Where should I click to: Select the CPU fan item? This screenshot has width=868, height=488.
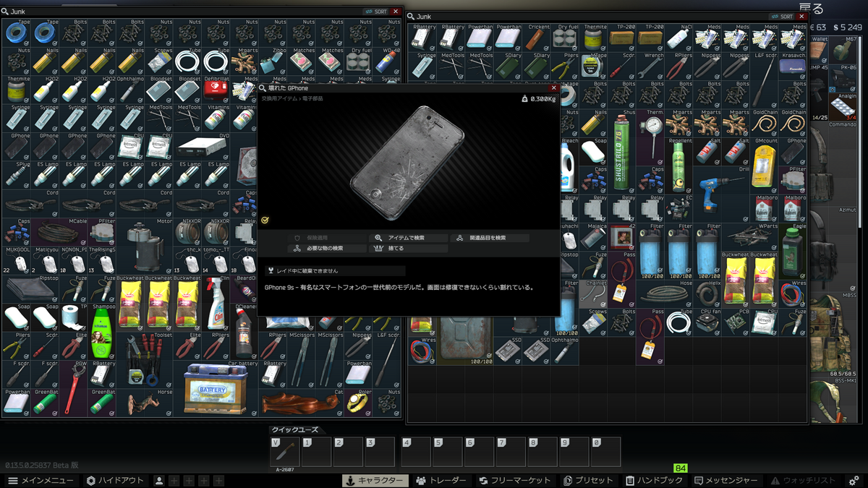click(x=707, y=322)
